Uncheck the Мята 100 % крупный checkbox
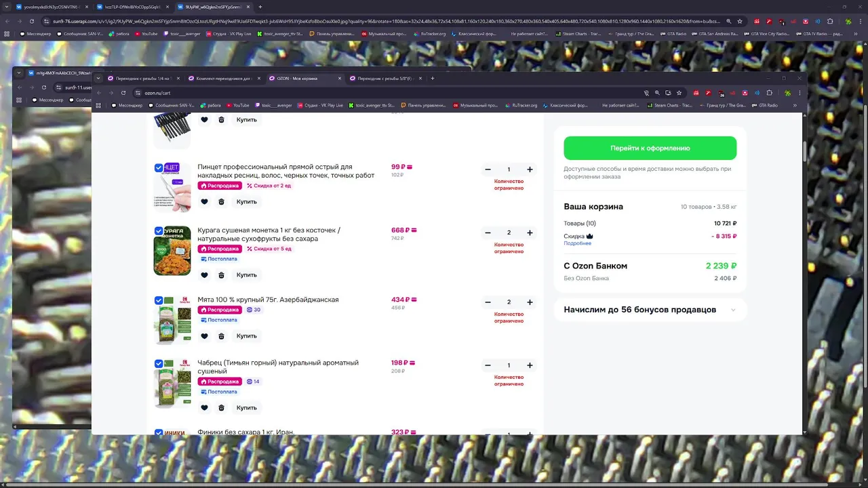The height and width of the screenshot is (488, 868). tap(159, 300)
